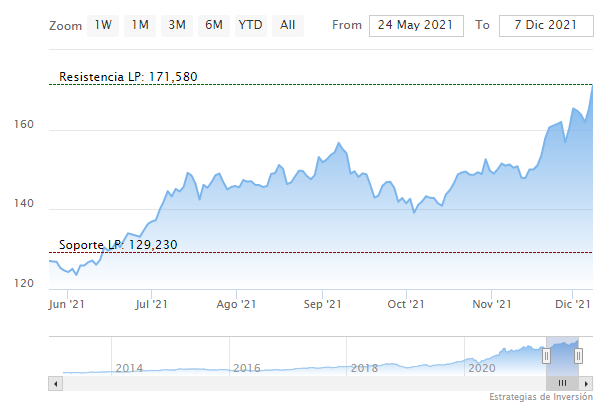Click the Sep '21 axis label
Screen dimensions: 608x412
(322, 304)
